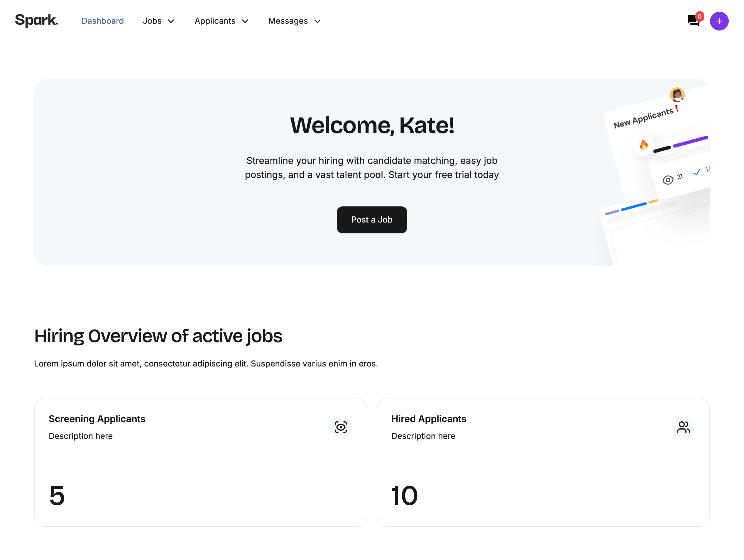Image resolution: width=744 pixels, height=560 pixels.
Task: Expand the Jobs dropdown chevron
Action: coord(171,21)
